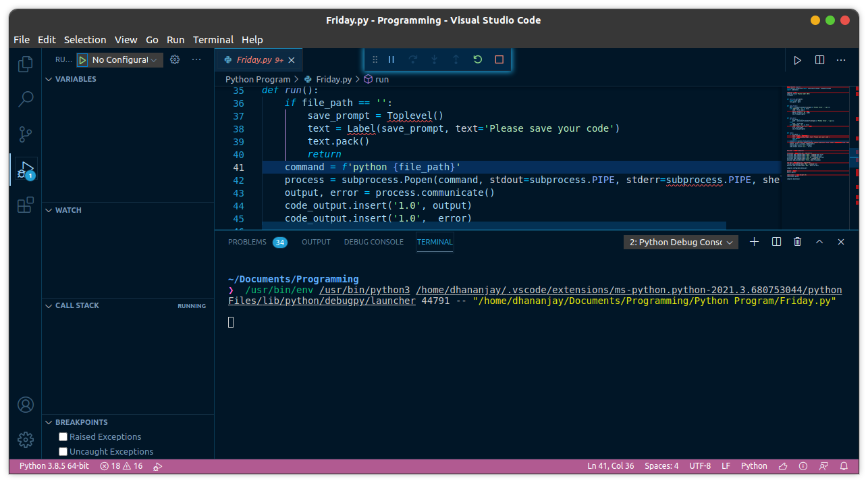Enable Raised Exceptions breakpoint
This screenshot has width=868, height=483.
point(63,437)
